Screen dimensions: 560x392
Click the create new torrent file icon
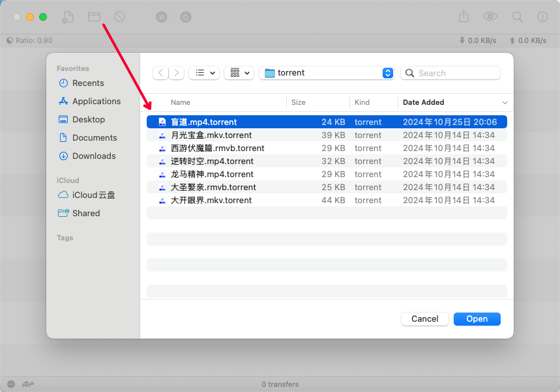[68, 17]
